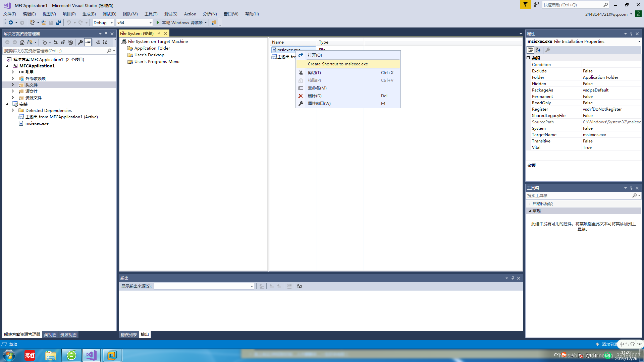Select 删除(D) in the context menu
Image resolution: width=644 pixels, height=362 pixels.
click(x=348, y=96)
